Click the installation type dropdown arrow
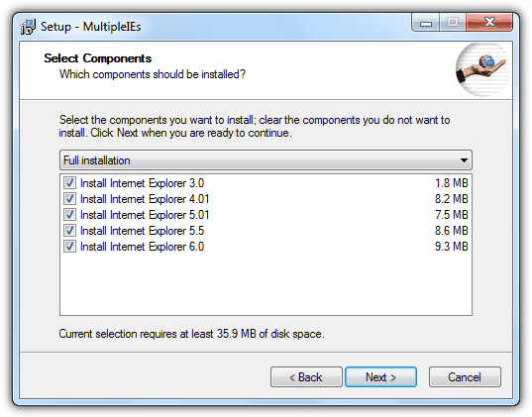532x417 pixels. pos(464,160)
